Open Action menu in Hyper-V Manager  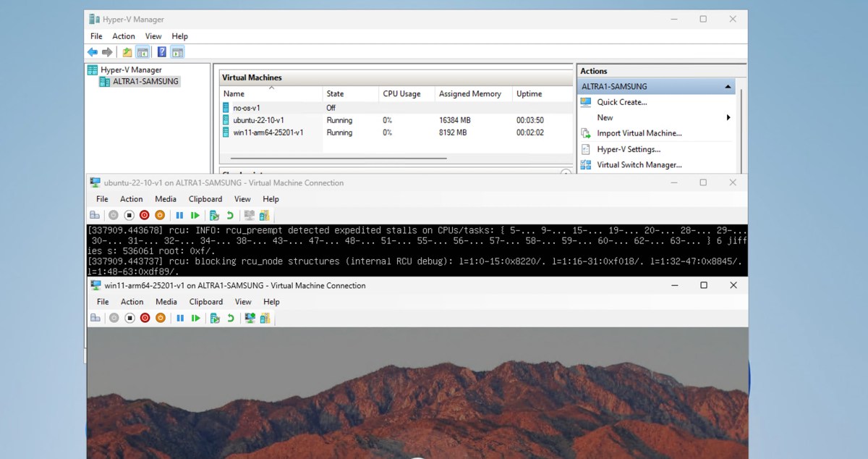tap(124, 36)
